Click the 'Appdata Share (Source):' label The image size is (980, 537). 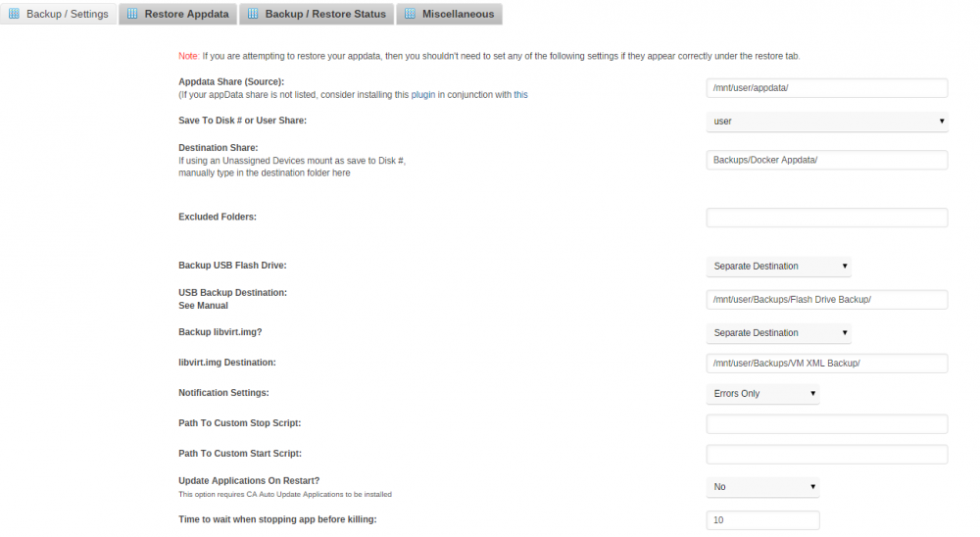coord(231,82)
